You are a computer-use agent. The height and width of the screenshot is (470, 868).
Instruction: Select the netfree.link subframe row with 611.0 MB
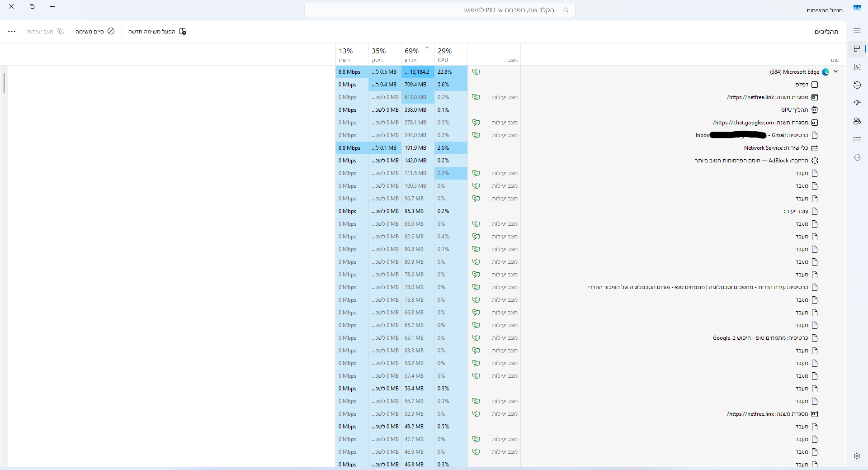[590, 97]
